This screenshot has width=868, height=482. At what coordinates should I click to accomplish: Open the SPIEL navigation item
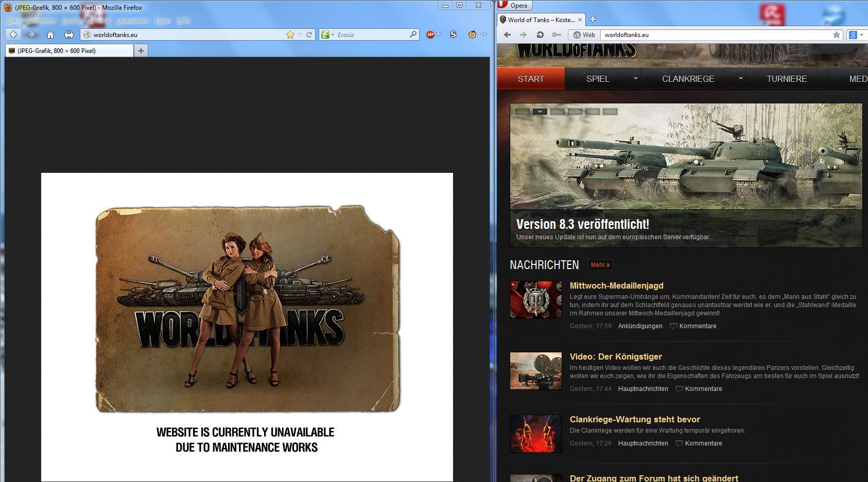point(598,79)
